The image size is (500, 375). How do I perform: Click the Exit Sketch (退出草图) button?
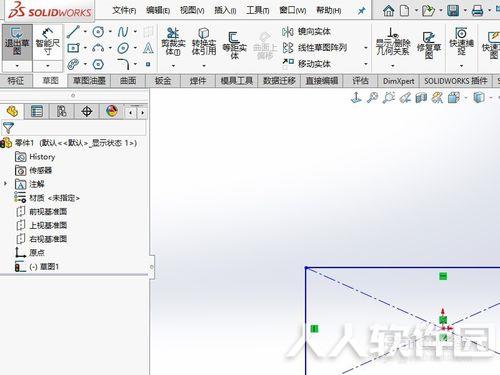tap(17, 42)
